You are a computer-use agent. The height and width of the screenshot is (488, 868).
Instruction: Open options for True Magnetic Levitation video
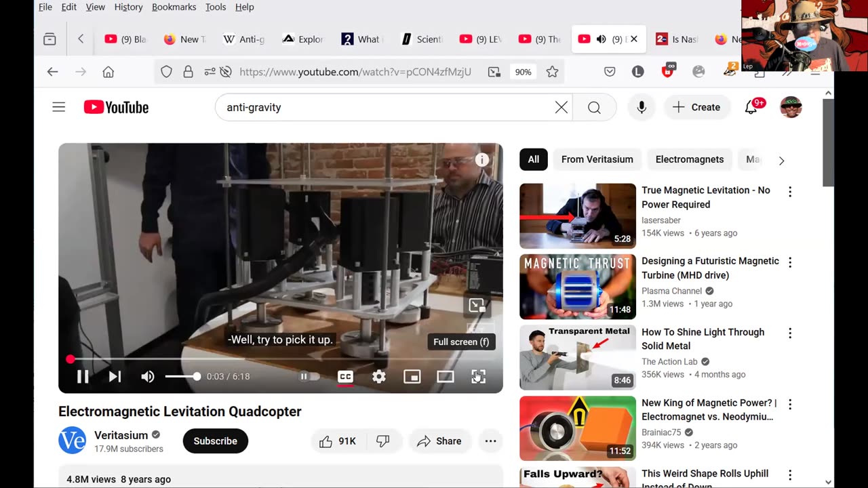click(790, 192)
